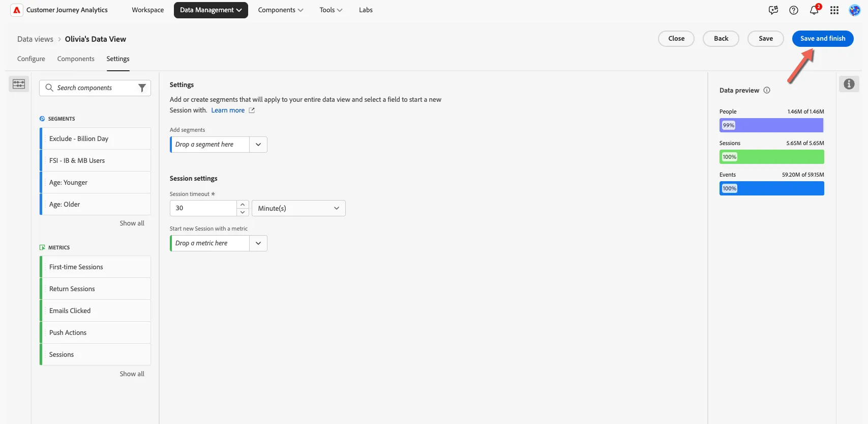
Task: Click the People 99% preview bar
Action: (771, 125)
